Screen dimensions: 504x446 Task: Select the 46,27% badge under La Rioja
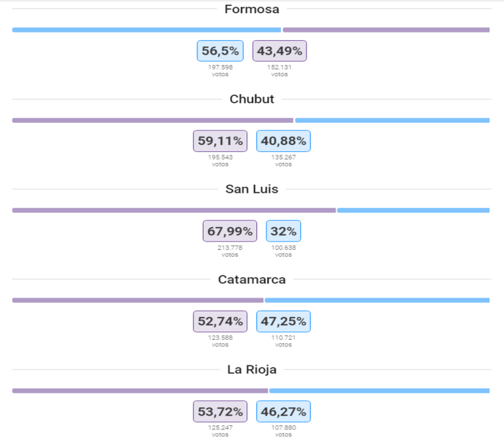coord(284,411)
